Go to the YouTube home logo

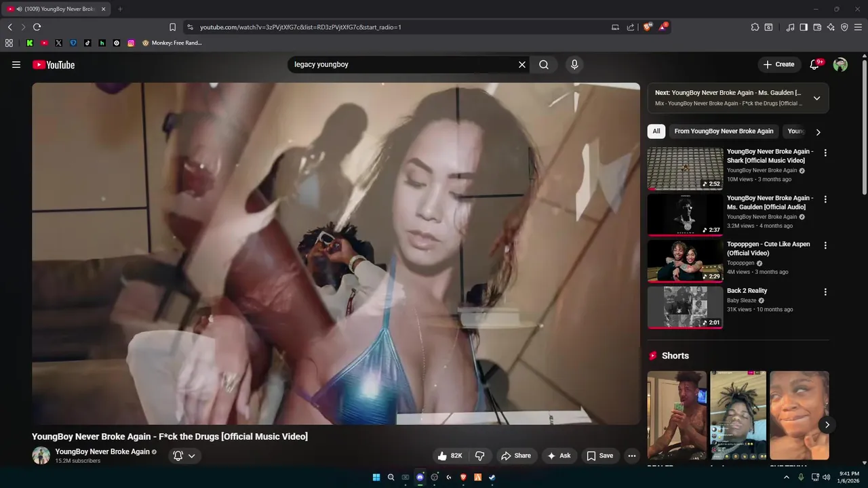click(54, 64)
